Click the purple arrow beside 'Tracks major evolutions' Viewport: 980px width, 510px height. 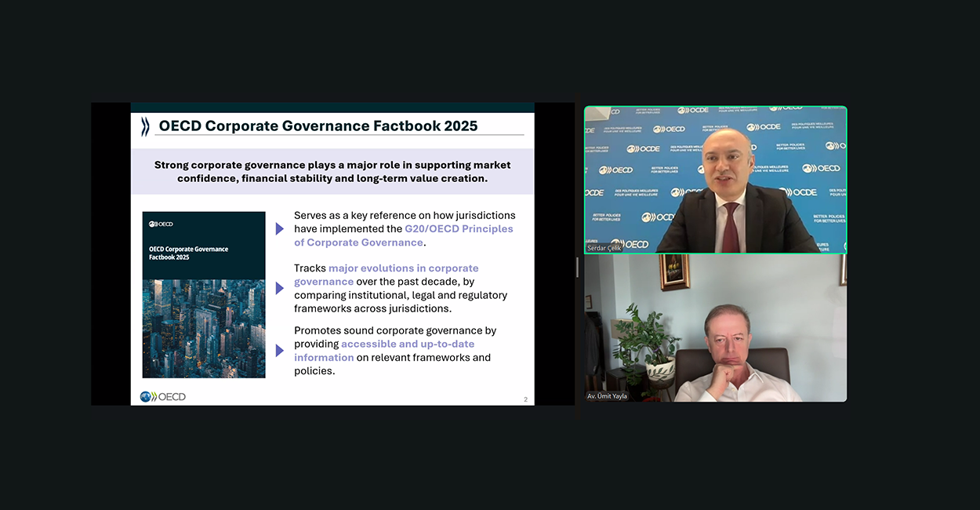pyautogui.click(x=279, y=288)
